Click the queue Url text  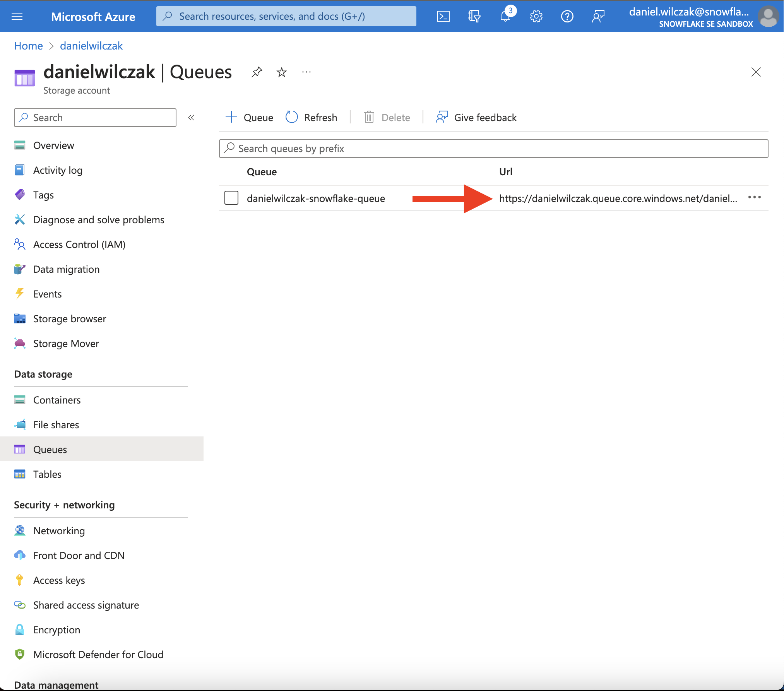coord(618,198)
